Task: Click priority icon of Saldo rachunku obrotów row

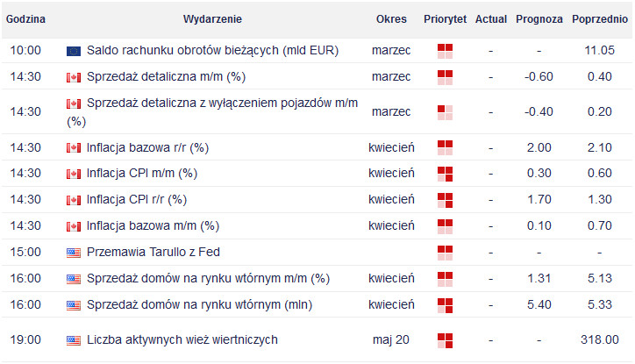Action: click(445, 51)
